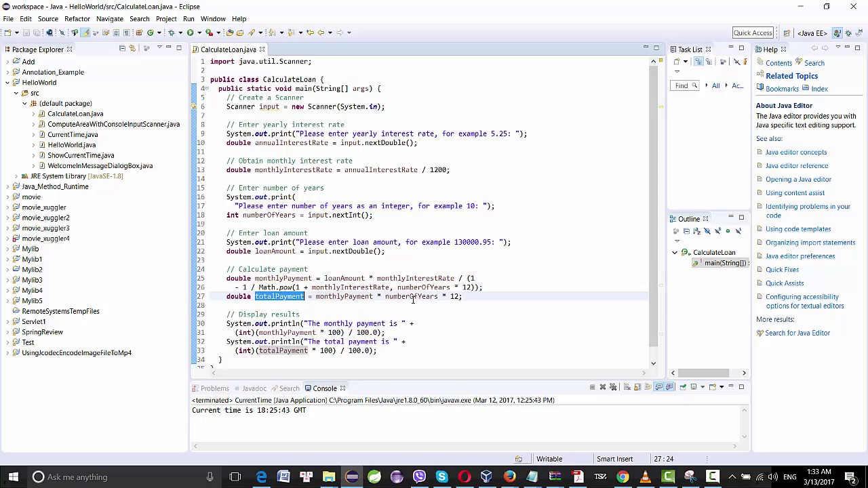Collapse the src folder node
Viewport: 868px width, 488px height.
click(16, 93)
